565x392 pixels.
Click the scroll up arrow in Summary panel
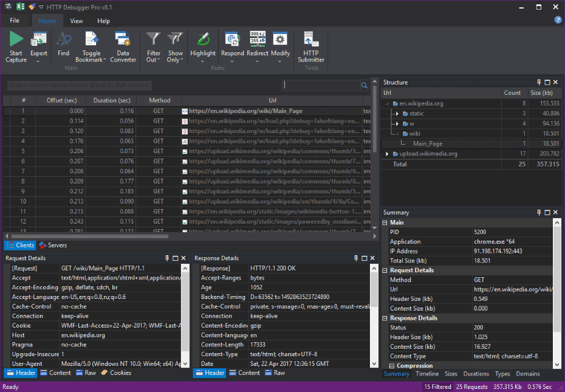(x=557, y=222)
